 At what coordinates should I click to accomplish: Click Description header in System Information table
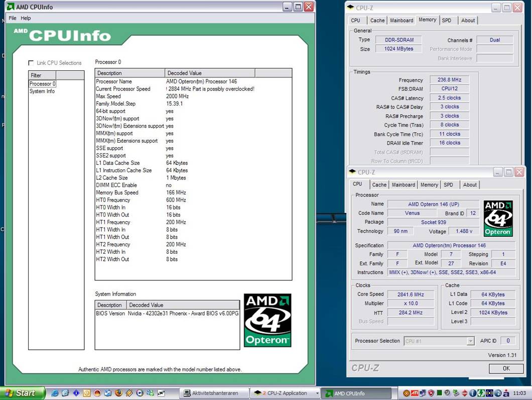(x=110, y=305)
